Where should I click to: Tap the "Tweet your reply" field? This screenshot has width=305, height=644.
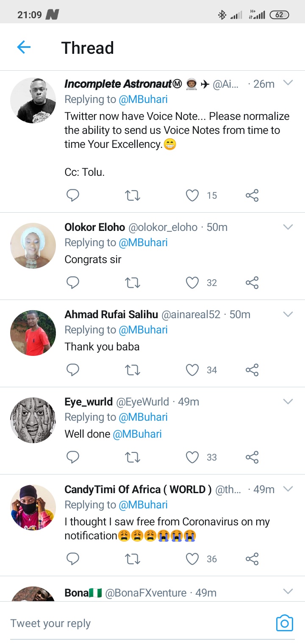(x=127, y=623)
